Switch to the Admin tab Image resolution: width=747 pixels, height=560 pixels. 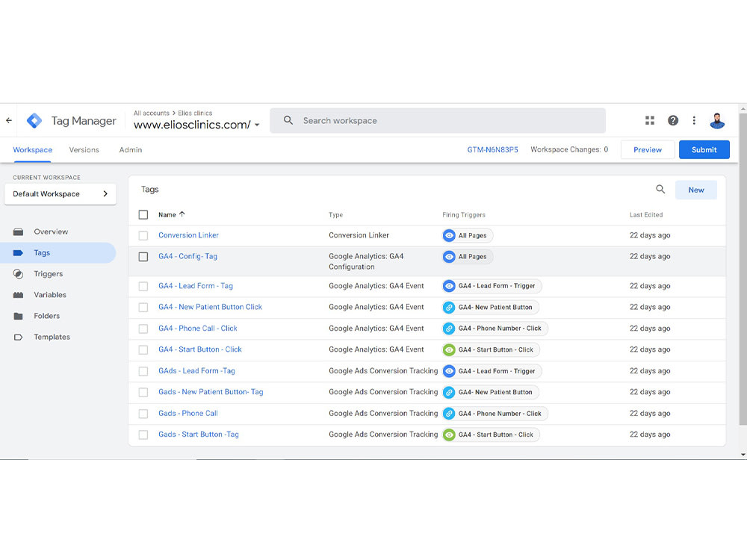pos(131,149)
